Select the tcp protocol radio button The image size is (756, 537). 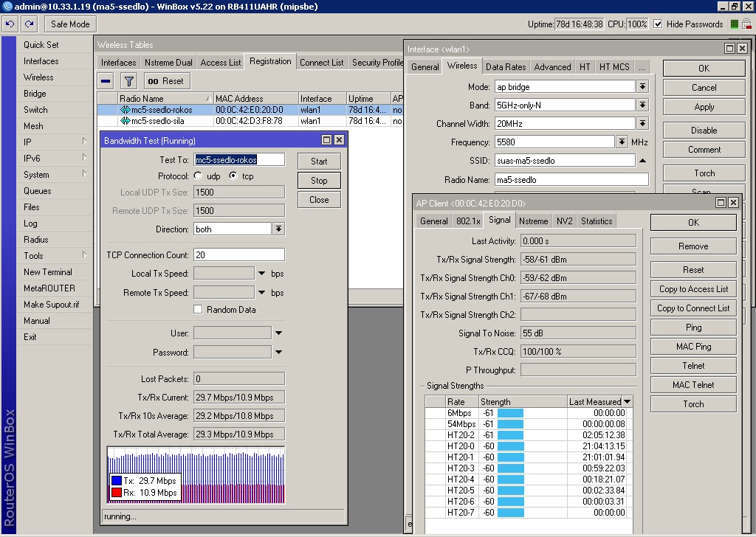(233, 176)
